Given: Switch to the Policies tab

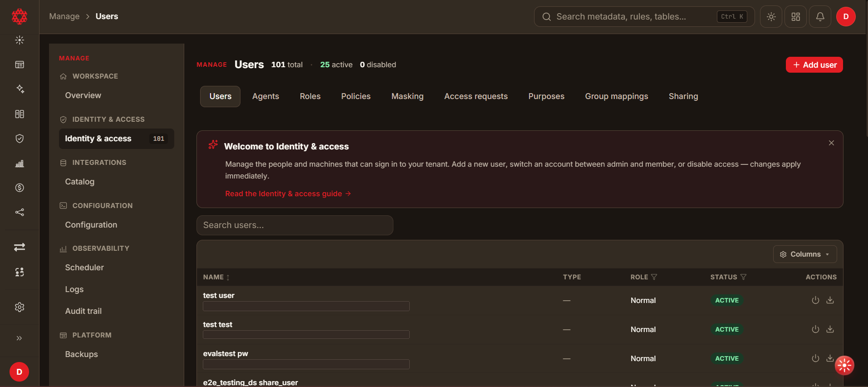Looking at the screenshot, I should [x=356, y=96].
